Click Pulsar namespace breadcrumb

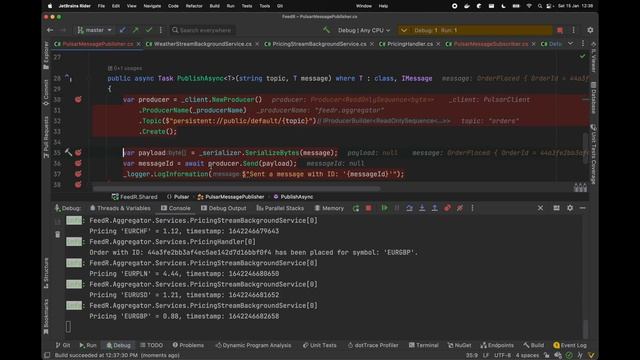click(178, 197)
